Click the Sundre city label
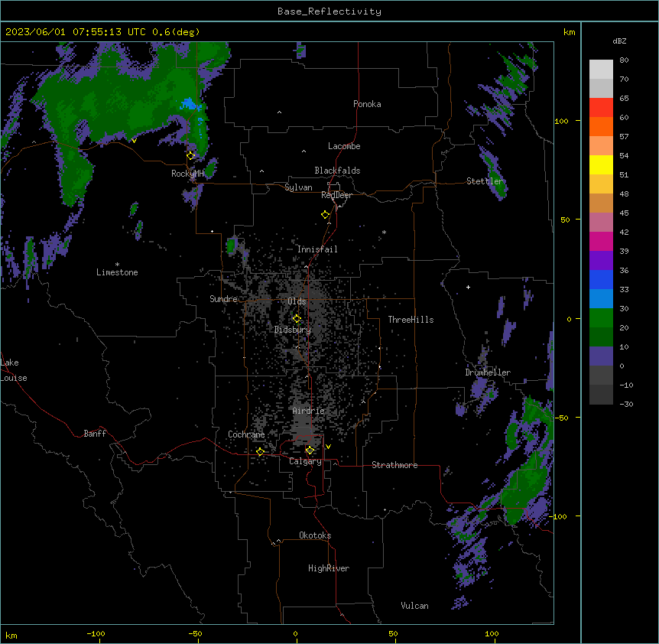This screenshot has width=659, height=644. pos(223,299)
